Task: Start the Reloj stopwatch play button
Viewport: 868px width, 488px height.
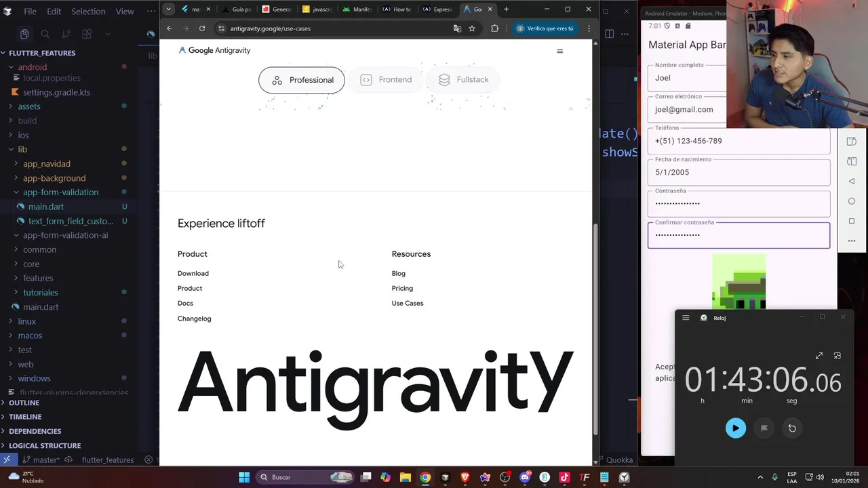Action: click(x=736, y=428)
